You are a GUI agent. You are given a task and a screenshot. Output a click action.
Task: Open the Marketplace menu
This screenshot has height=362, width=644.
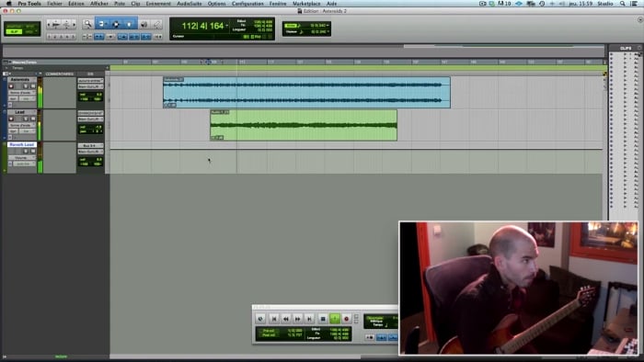[306, 4]
